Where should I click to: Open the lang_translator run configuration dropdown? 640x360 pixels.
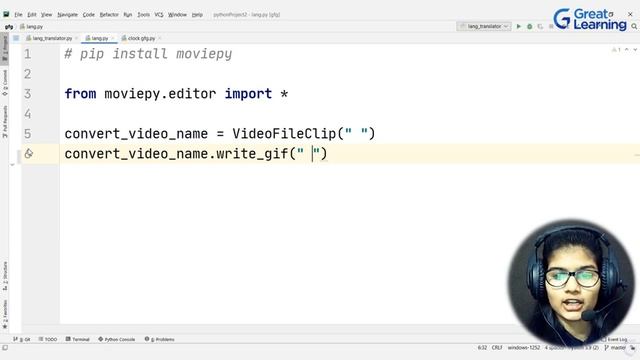click(x=484, y=26)
